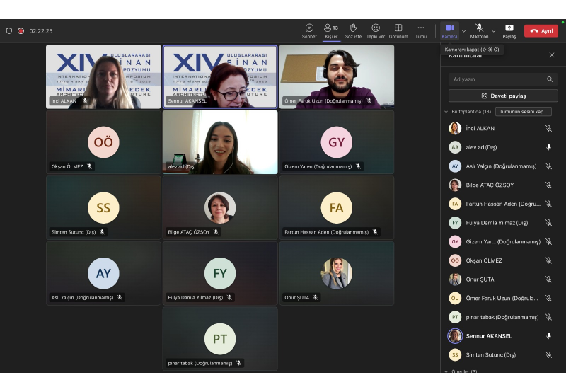
Task: Click mic icon for Onur ŞUTA in list
Action: coord(548,279)
